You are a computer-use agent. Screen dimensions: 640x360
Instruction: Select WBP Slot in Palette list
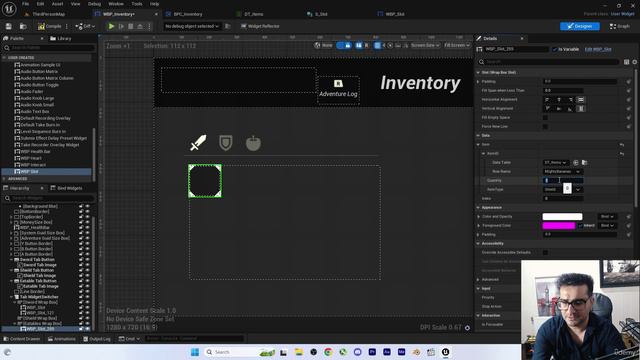click(46, 172)
